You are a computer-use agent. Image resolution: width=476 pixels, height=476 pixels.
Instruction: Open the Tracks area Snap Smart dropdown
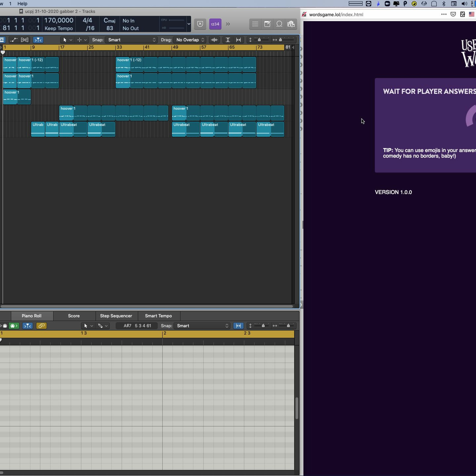pos(131,40)
